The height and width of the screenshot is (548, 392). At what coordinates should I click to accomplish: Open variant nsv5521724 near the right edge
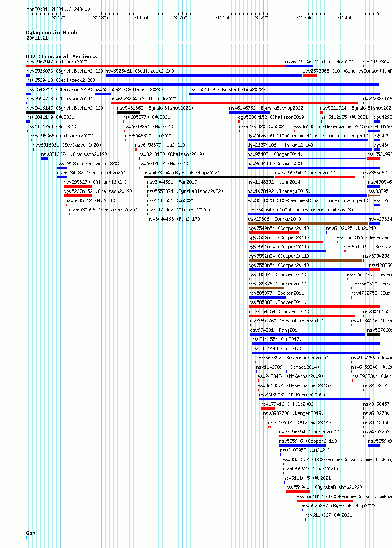pyautogui.click(x=356, y=108)
